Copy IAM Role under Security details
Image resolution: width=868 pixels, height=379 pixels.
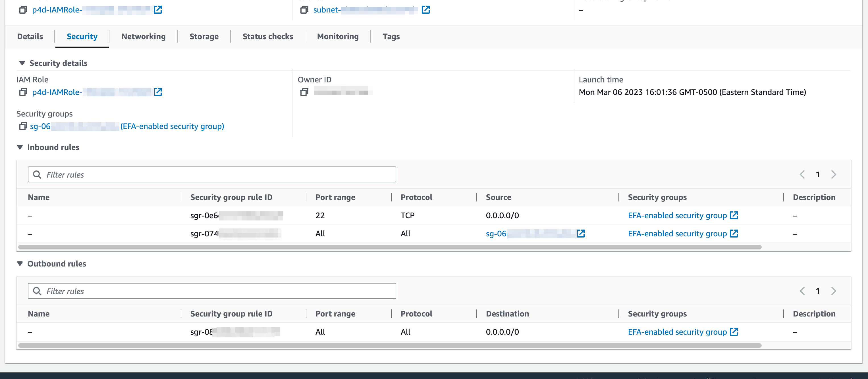[x=23, y=92]
